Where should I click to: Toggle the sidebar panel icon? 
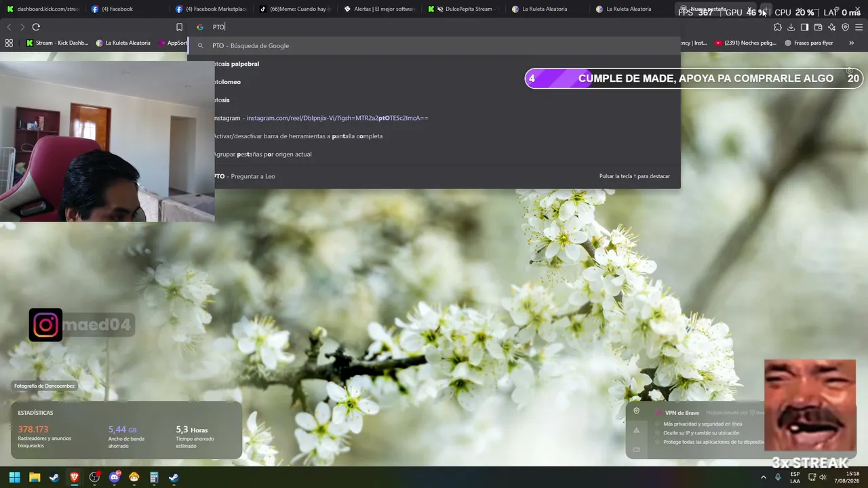tap(804, 27)
